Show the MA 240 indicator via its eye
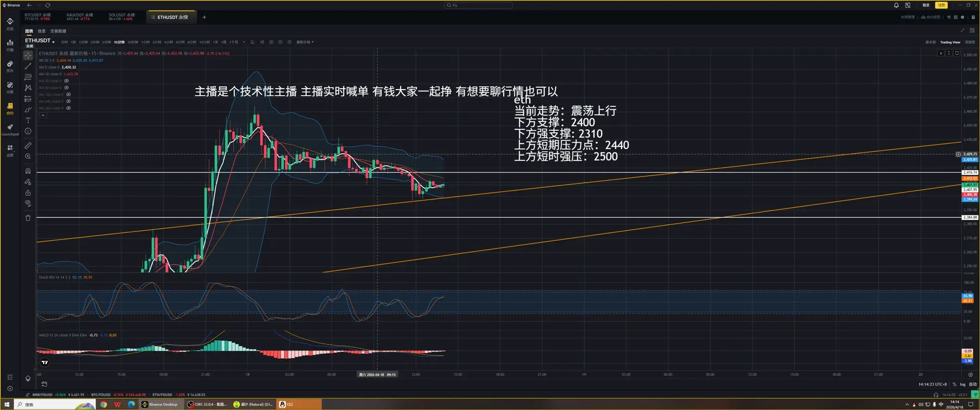The image size is (980, 410). 68,102
